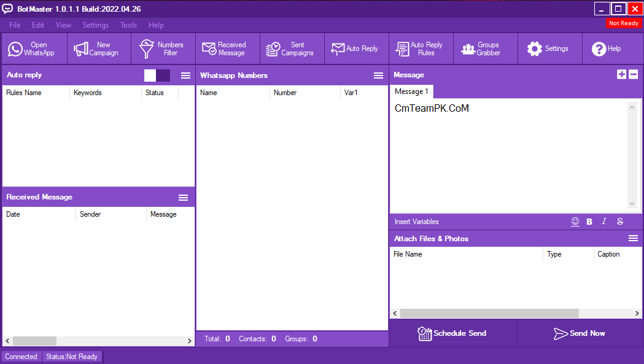
Task: Click the Type column header
Action: coord(568,254)
